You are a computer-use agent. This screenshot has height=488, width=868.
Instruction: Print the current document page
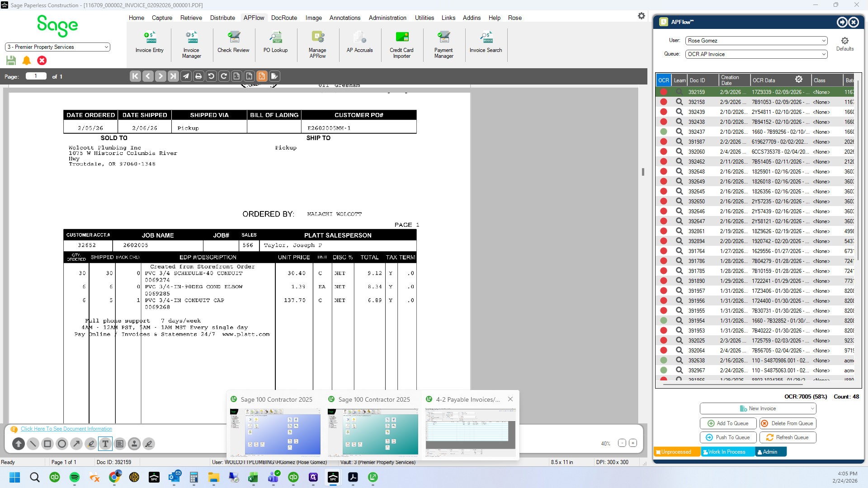(198, 76)
